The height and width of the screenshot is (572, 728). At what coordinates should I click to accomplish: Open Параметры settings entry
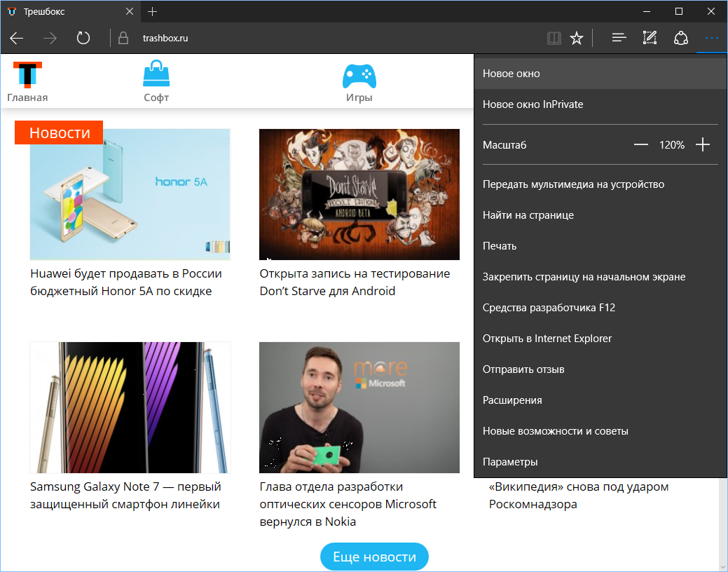[x=600, y=461]
